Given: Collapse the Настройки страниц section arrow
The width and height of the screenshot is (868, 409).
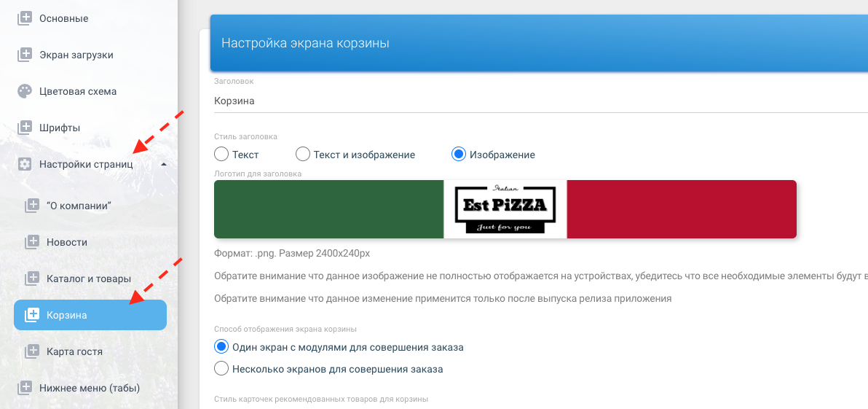Looking at the screenshot, I should pyautogui.click(x=163, y=164).
